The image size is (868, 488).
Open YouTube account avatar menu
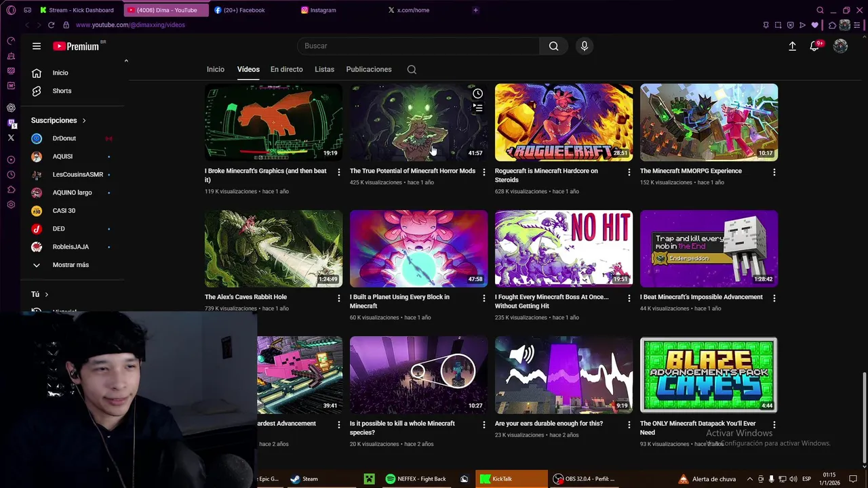click(840, 46)
